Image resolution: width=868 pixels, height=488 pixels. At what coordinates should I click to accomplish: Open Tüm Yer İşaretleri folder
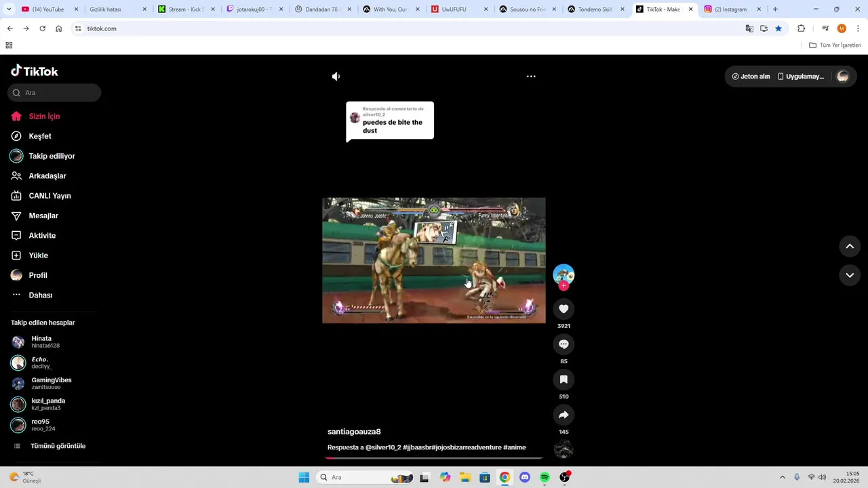click(x=835, y=45)
